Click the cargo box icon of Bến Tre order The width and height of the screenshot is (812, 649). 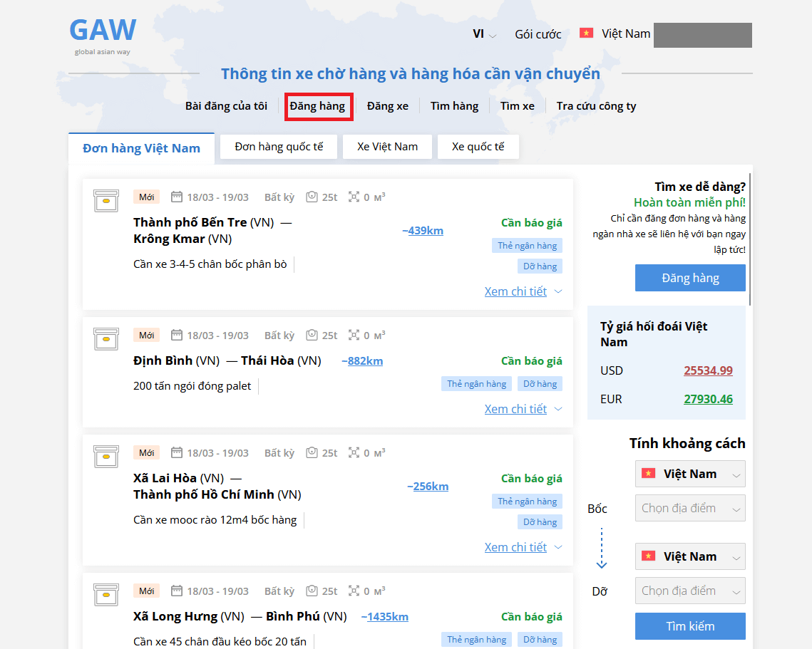[106, 201]
